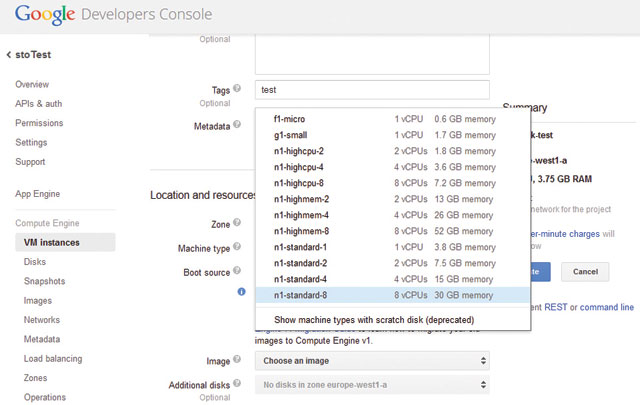
Task: Go back using stoTest chevron arrow
Action: (x=9, y=55)
